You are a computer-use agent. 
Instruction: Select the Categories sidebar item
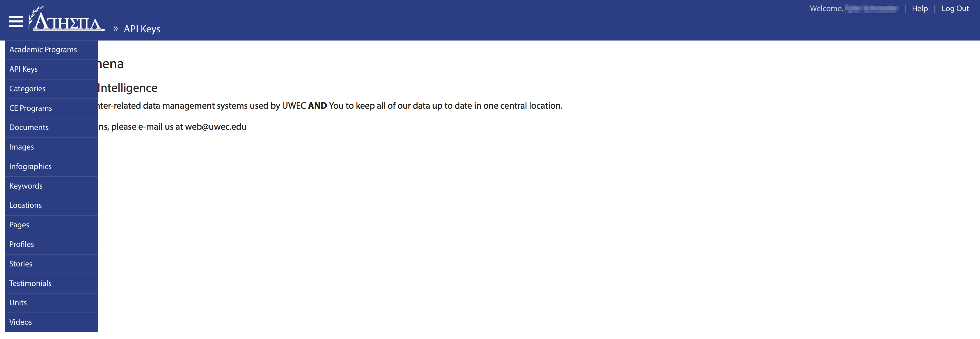27,89
